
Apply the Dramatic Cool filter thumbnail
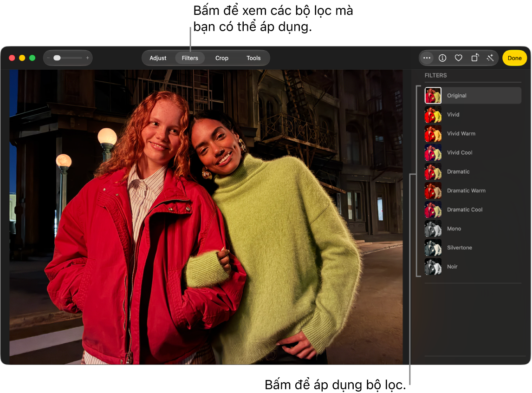coord(433,210)
